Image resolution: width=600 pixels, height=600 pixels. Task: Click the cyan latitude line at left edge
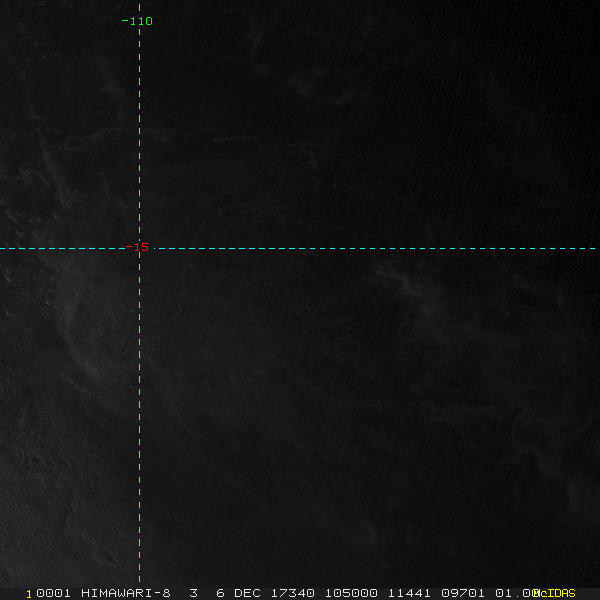10,248
